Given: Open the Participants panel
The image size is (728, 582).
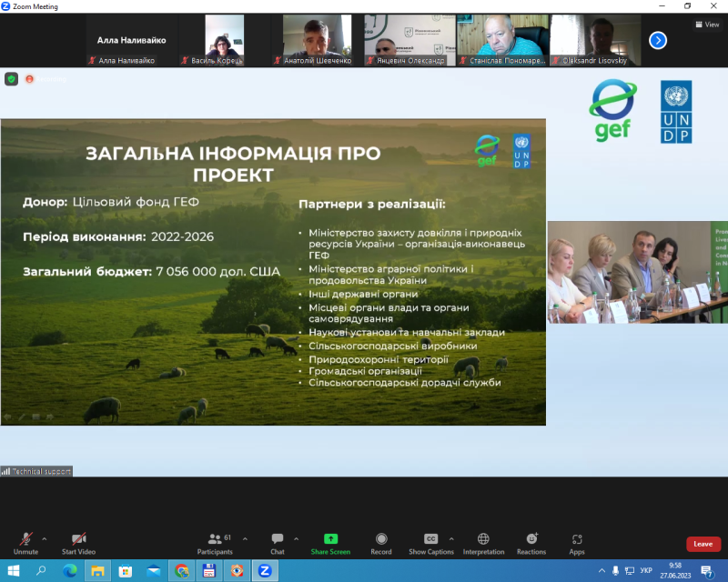Looking at the screenshot, I should click(x=215, y=543).
